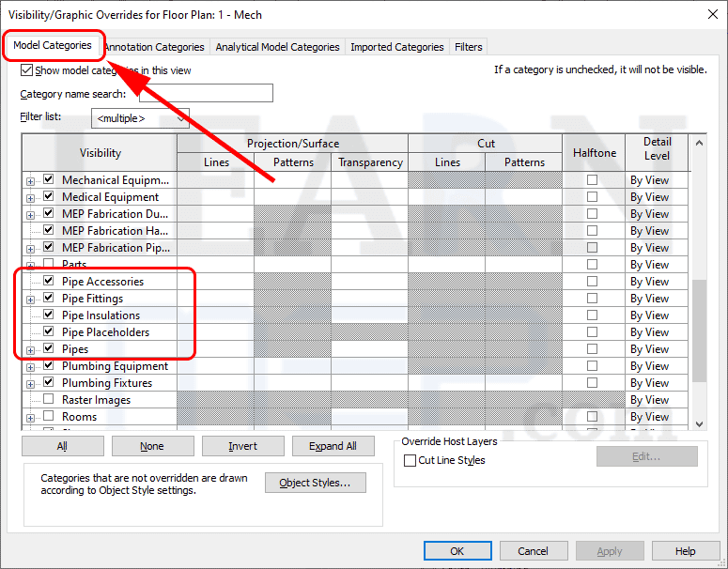This screenshot has height=569, width=728.
Task: Click in the Category name search field
Action: click(206, 93)
